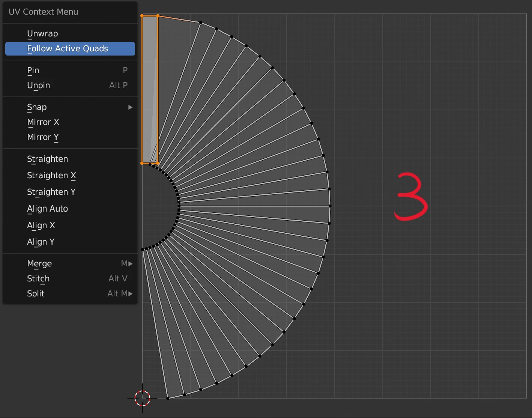Click Mirror Y menu item

click(x=43, y=137)
